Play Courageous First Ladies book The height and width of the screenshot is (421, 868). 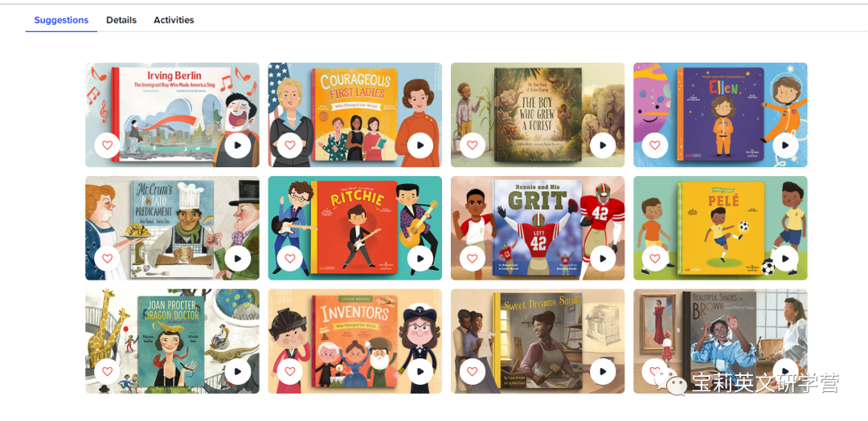420,145
